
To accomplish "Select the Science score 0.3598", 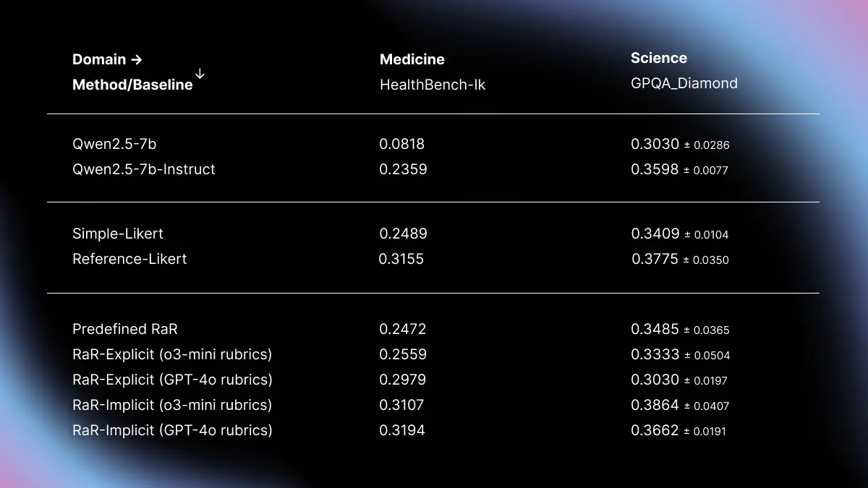I will (x=655, y=169).
